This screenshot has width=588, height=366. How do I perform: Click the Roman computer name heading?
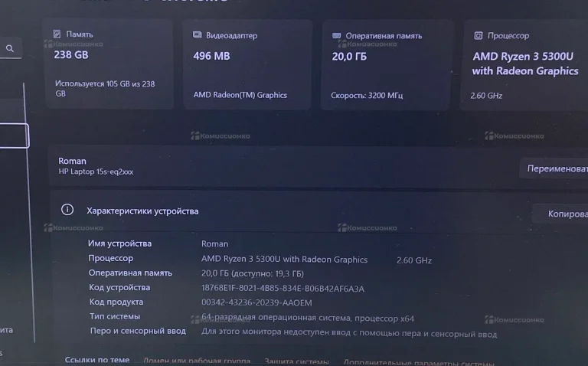point(72,161)
